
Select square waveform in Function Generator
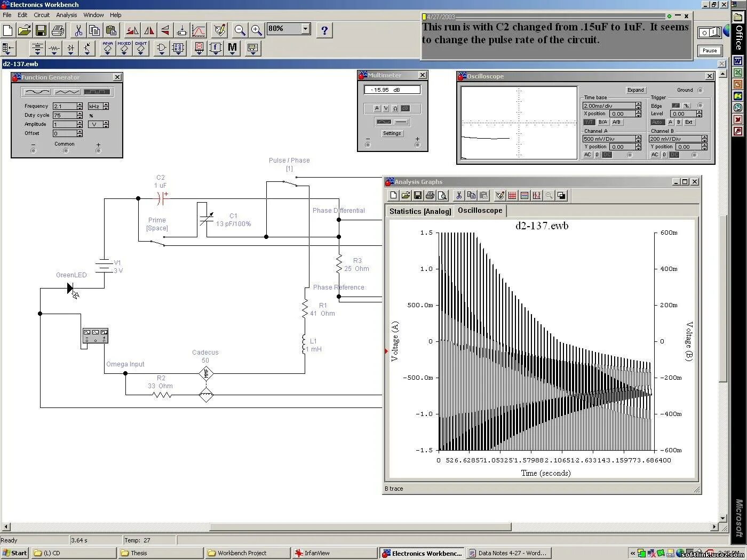point(97,92)
